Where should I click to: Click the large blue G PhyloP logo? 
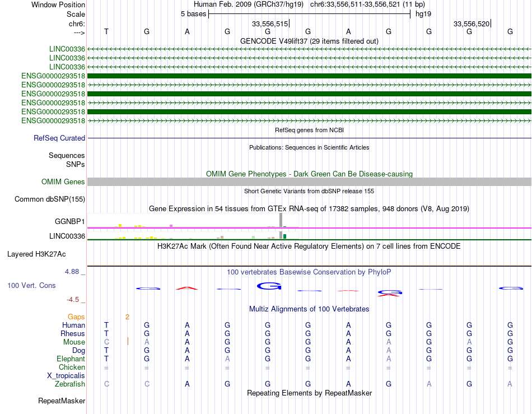pos(269,286)
